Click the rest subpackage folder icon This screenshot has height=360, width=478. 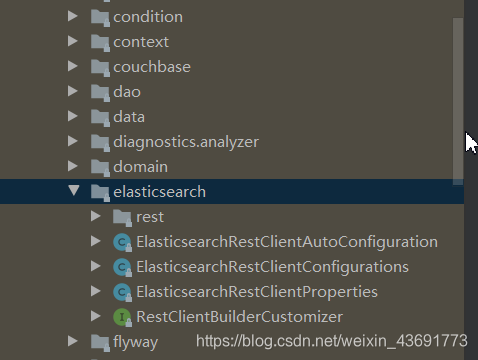click(122, 218)
